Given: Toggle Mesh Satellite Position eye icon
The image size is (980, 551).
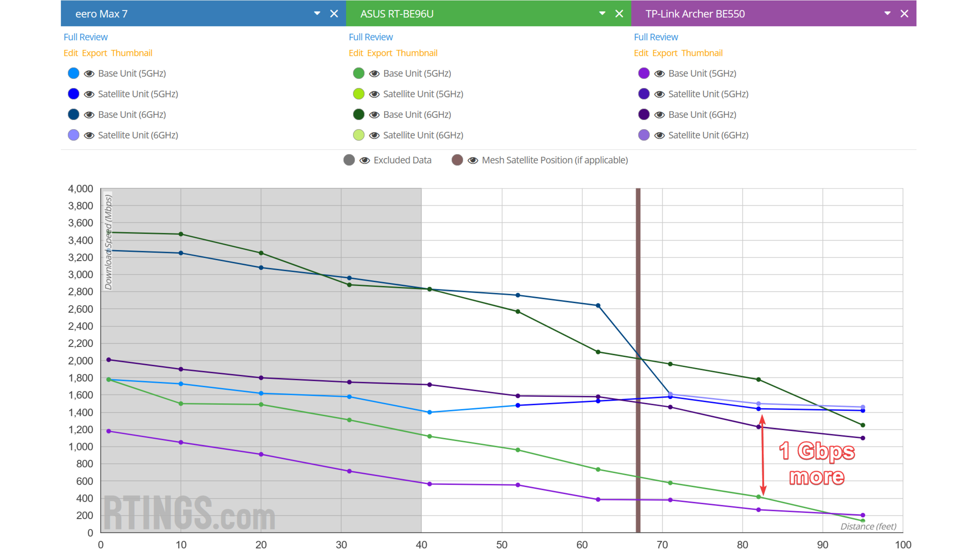Looking at the screenshot, I should [x=472, y=160].
